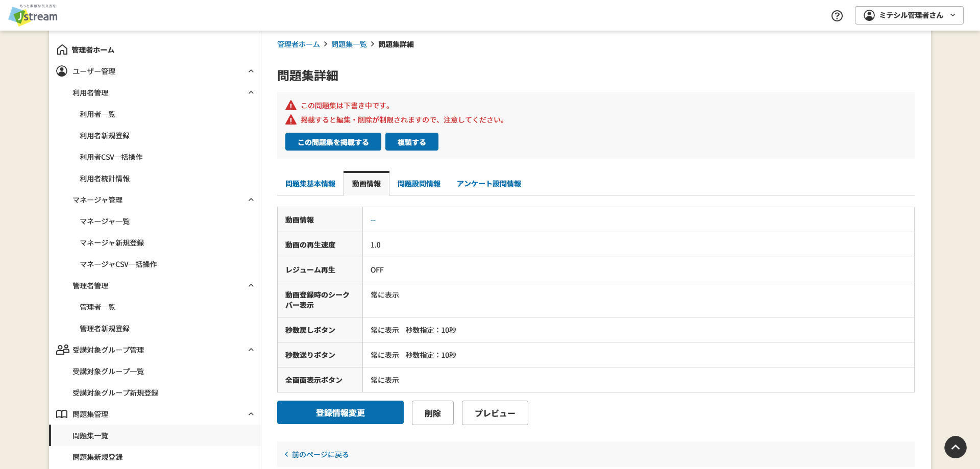Open 利用者一覧 in the sidebar

(x=97, y=114)
